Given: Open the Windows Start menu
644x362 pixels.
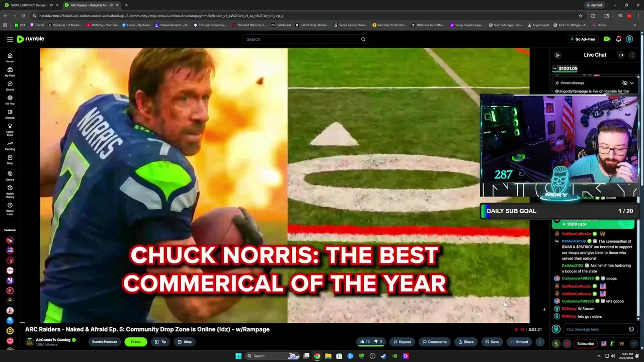Looking at the screenshot, I should point(238,356).
